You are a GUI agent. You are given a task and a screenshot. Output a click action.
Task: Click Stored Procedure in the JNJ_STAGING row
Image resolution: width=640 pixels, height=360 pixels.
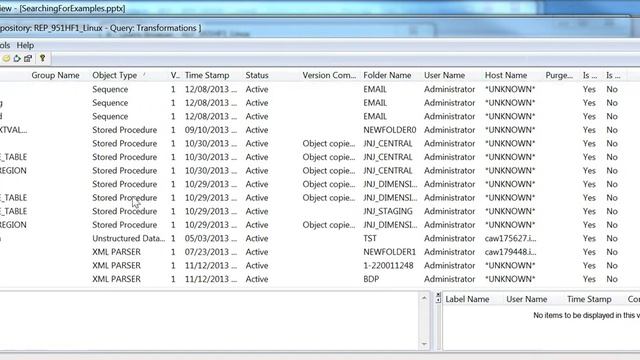tap(124, 211)
